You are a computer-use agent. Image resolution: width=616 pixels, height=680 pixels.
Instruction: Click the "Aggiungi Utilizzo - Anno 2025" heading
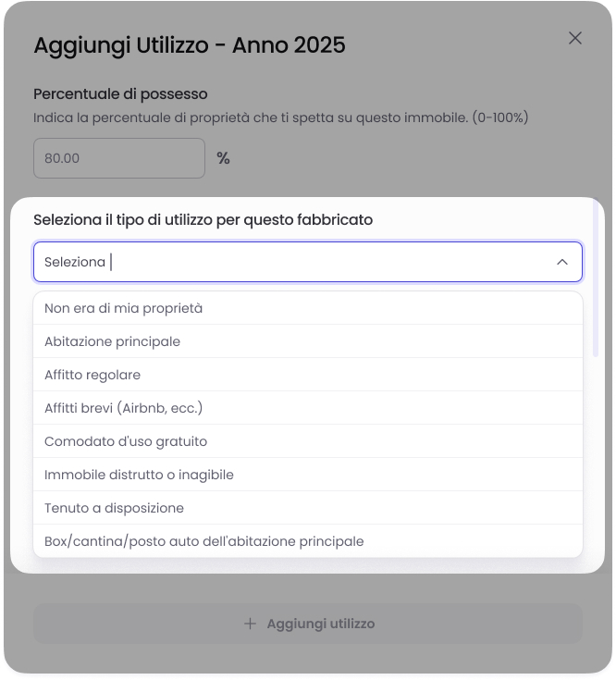coord(190,45)
